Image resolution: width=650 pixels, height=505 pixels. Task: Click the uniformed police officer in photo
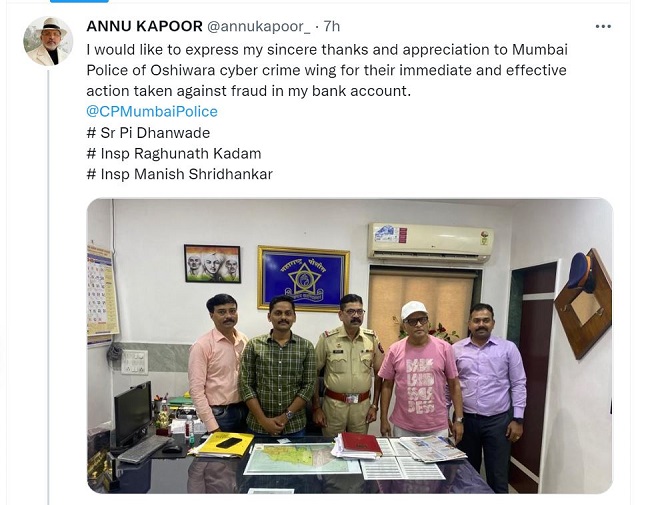point(348,365)
